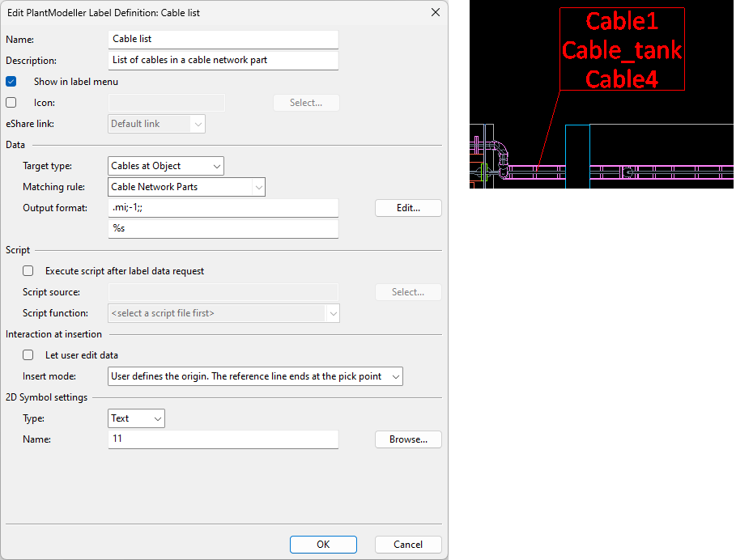Confirm dialog with OK button

pos(323,545)
